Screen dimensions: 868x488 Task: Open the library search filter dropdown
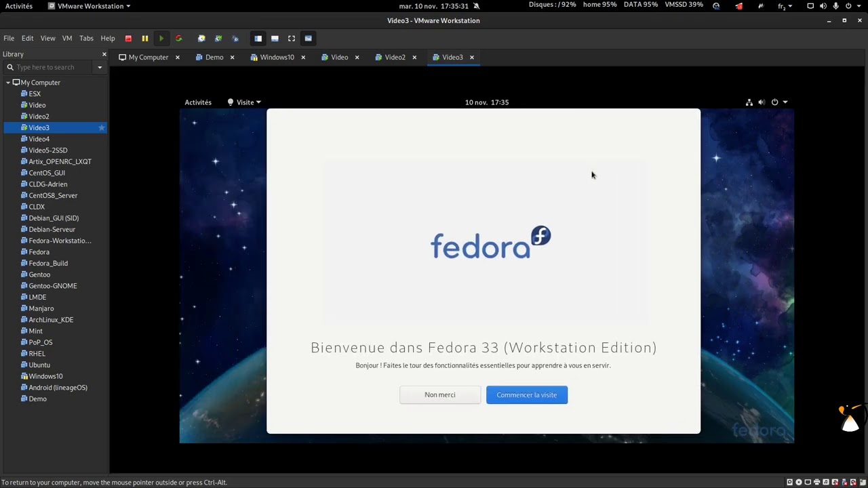tap(100, 67)
